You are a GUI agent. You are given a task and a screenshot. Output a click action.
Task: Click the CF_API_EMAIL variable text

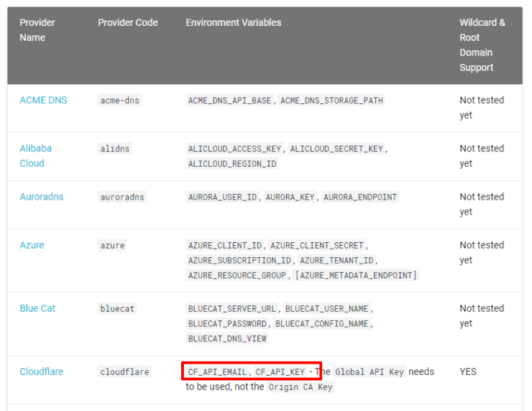click(x=218, y=372)
